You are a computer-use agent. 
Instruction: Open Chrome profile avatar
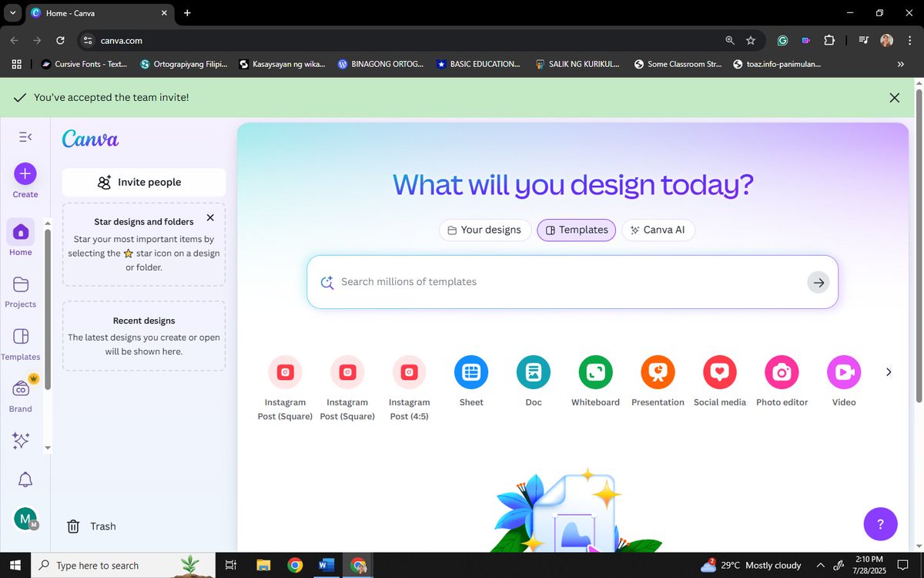point(886,40)
